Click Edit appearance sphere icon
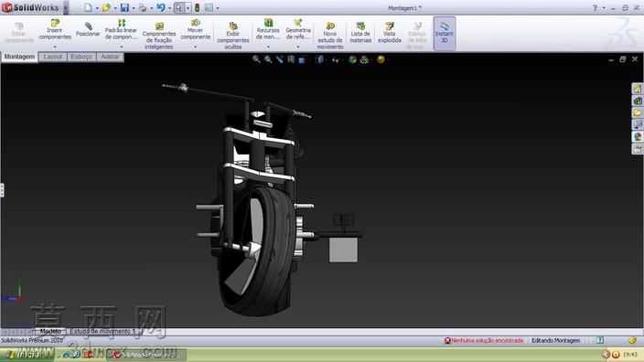Viewport: 644px width, 362px height. (352, 60)
